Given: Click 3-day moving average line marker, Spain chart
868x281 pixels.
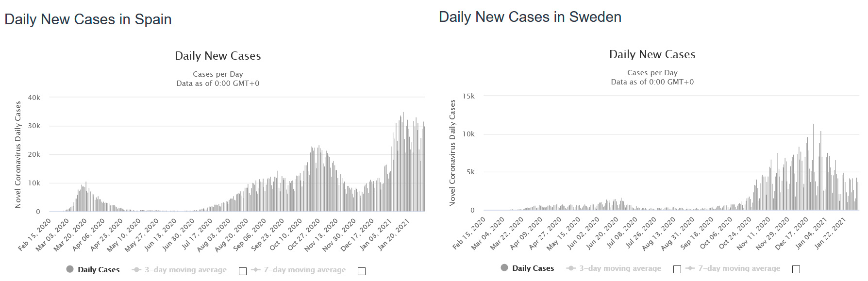Looking at the screenshot, I should (136, 270).
